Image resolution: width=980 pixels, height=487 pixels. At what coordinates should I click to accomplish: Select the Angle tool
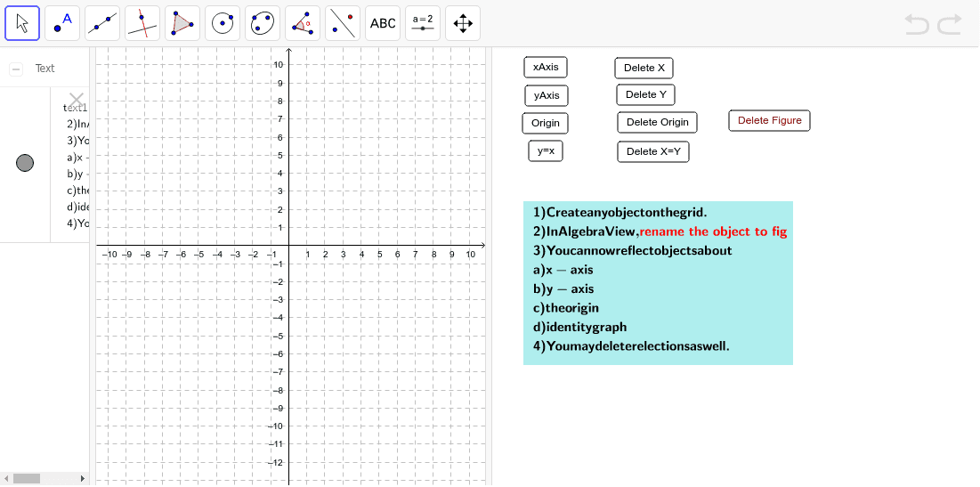303,23
